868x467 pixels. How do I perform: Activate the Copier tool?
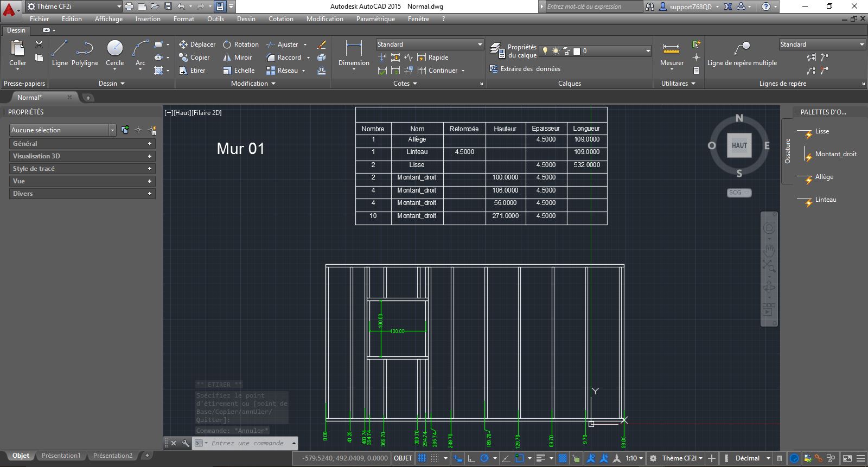[194, 57]
